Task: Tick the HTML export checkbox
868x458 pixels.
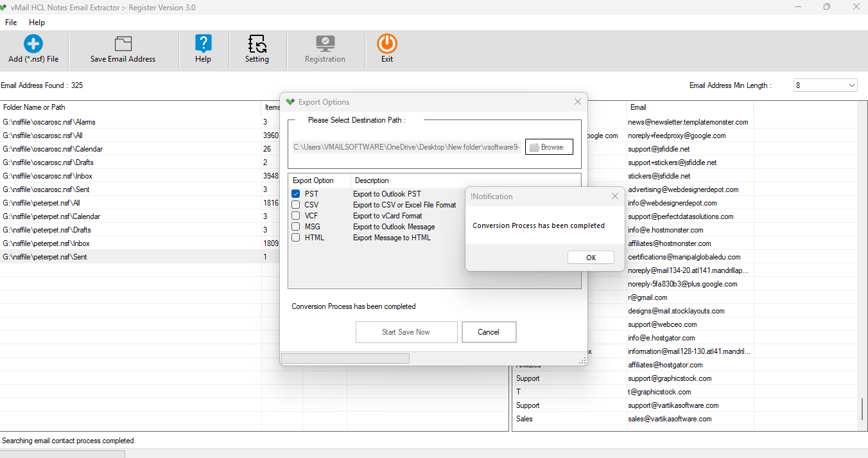Action: (x=296, y=238)
